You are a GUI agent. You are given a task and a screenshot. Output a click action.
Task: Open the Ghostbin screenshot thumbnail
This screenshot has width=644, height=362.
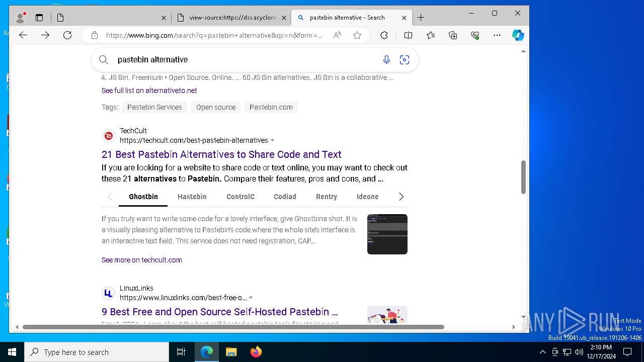tap(387, 234)
